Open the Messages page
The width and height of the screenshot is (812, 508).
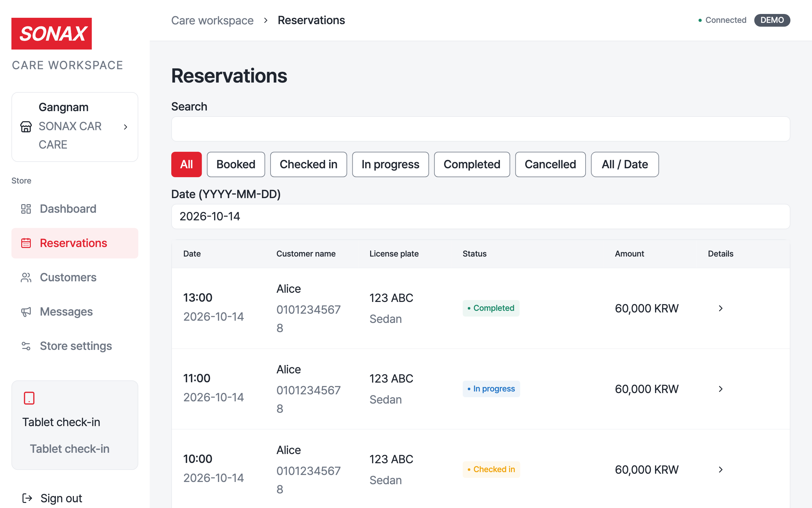[x=75, y=312]
